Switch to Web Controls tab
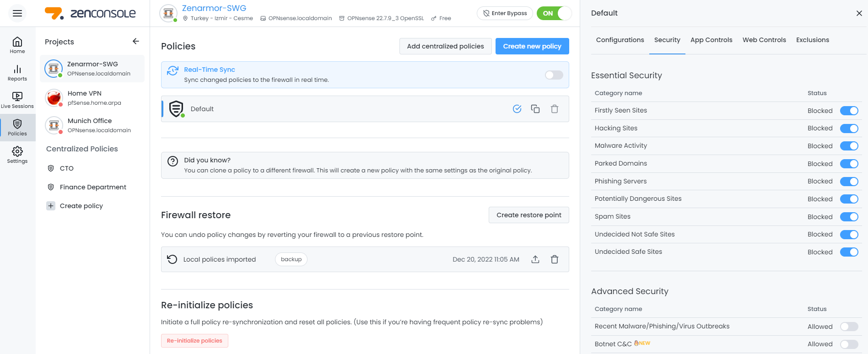This screenshot has height=354, width=868. [x=764, y=40]
